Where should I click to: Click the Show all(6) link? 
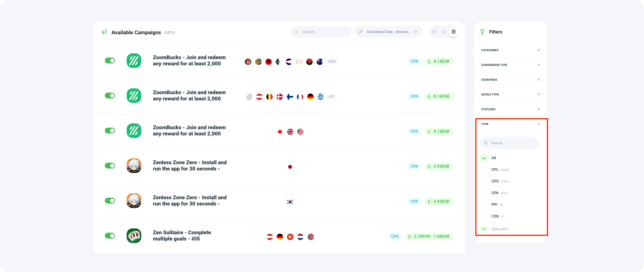tap(500, 229)
